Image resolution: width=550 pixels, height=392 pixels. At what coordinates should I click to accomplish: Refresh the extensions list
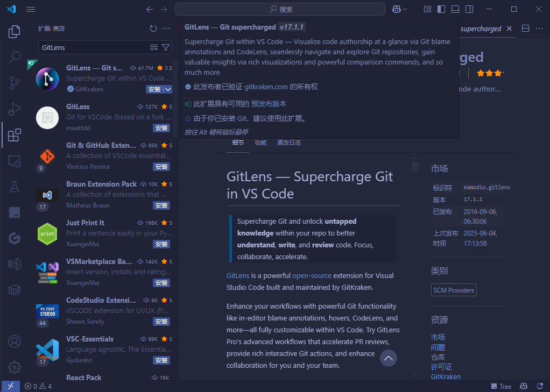pyautogui.click(x=153, y=28)
